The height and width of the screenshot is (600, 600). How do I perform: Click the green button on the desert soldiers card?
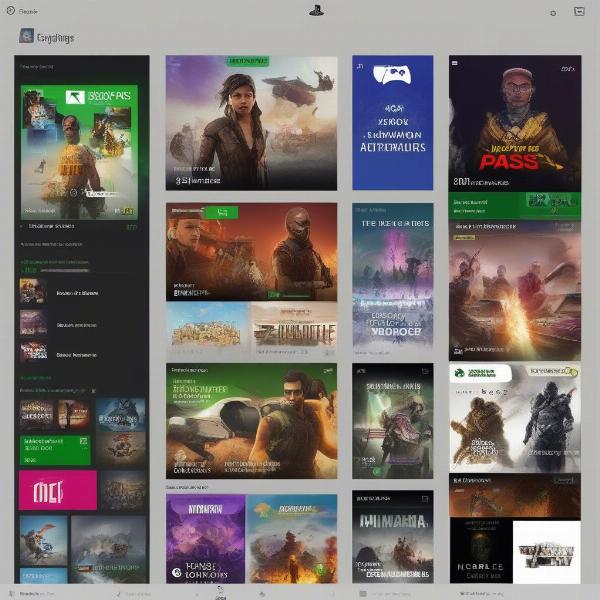222,212
